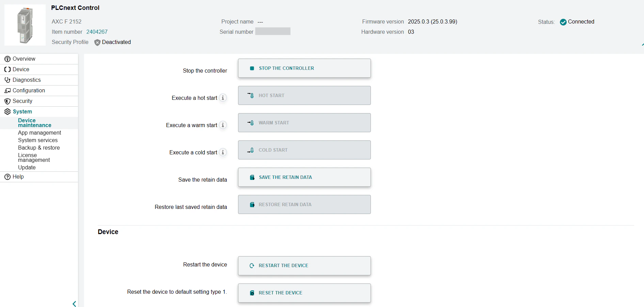Screen dimensions: 644x307
Task: Click the Device section heading
Action: (108, 232)
